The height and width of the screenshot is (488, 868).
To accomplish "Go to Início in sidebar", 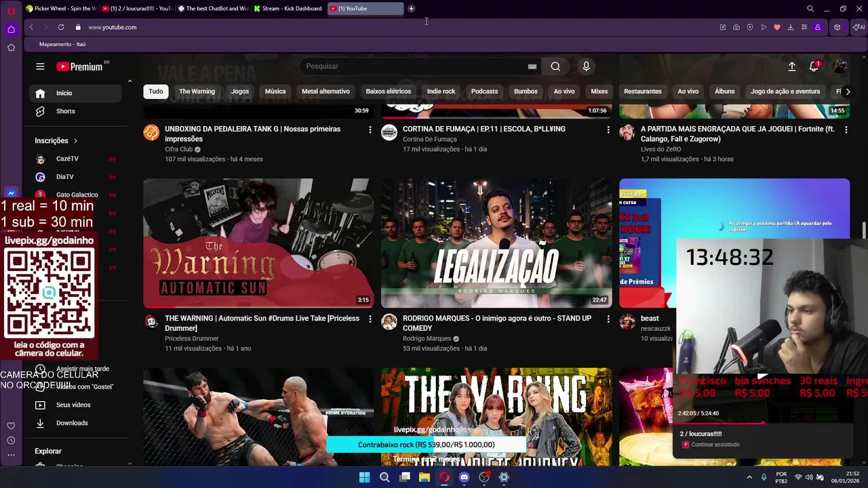I will [x=75, y=94].
